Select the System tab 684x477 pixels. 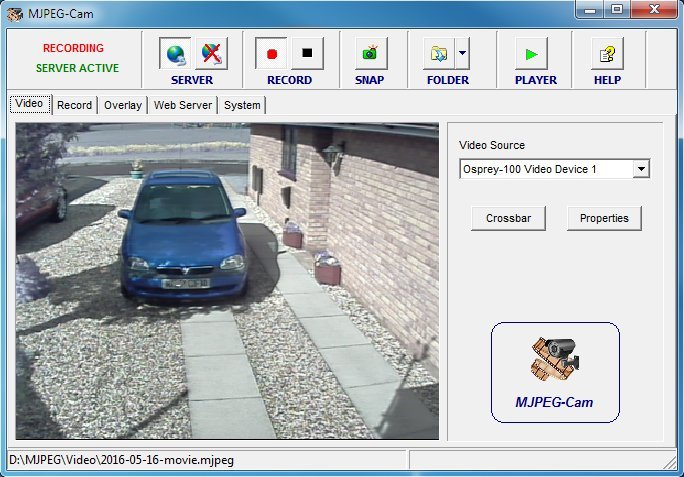click(242, 105)
